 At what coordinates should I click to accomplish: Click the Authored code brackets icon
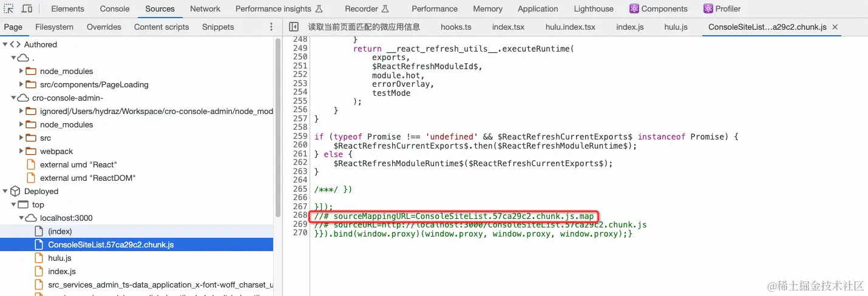[x=16, y=44]
